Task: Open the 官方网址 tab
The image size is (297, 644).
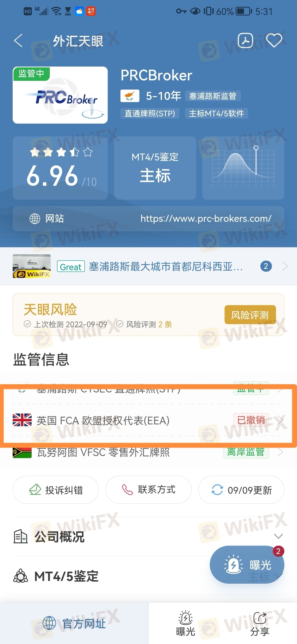Action: [x=74, y=623]
